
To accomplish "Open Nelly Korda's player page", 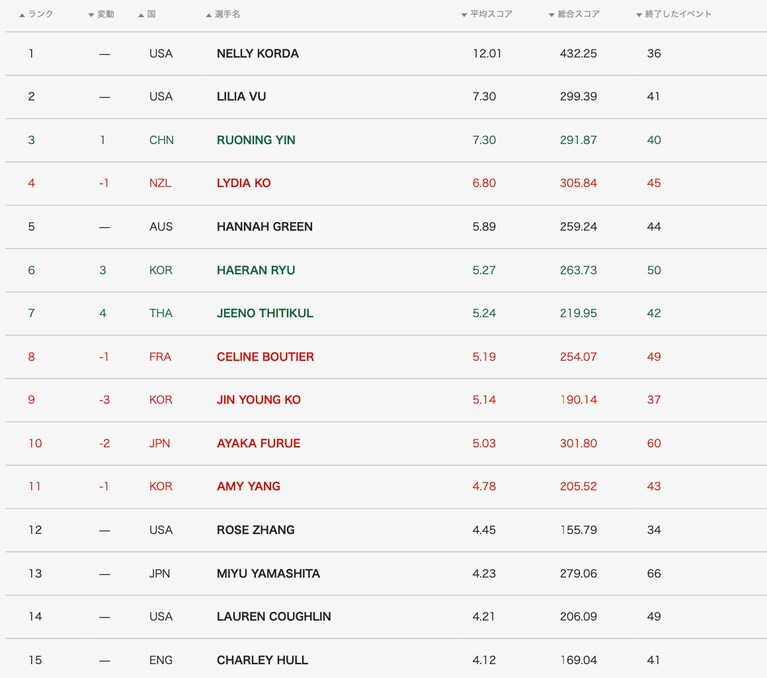I will (257, 54).
